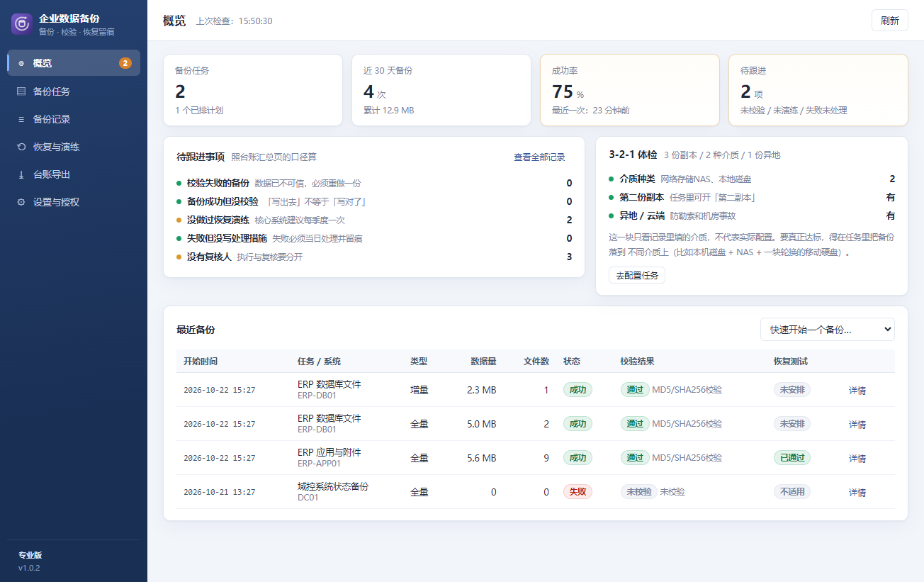This screenshot has height=582, width=924.
Task: Open 台账导出 in sidebar
Action: [74, 174]
